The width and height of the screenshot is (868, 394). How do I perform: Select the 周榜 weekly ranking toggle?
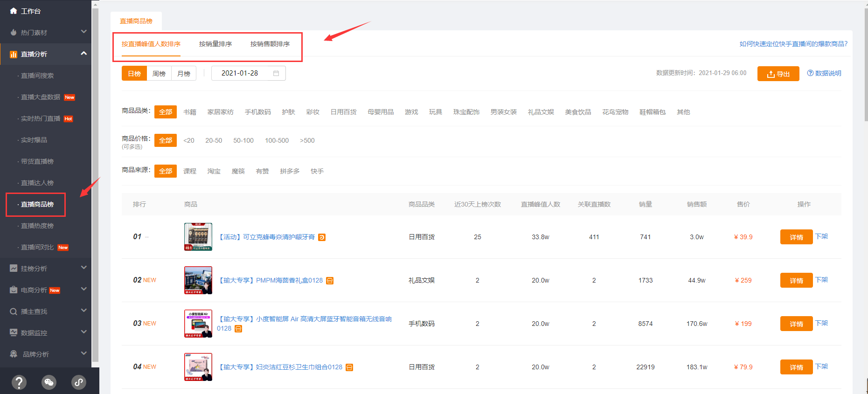[159, 74]
